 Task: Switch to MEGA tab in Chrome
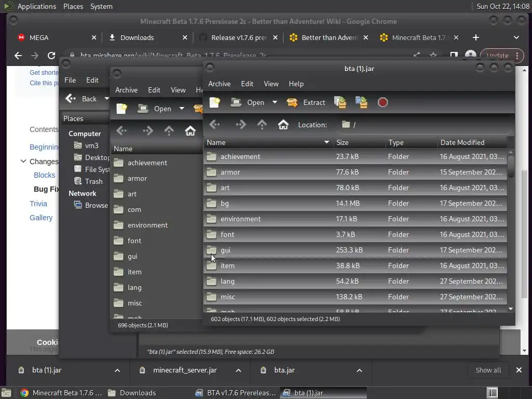pyautogui.click(x=56, y=37)
